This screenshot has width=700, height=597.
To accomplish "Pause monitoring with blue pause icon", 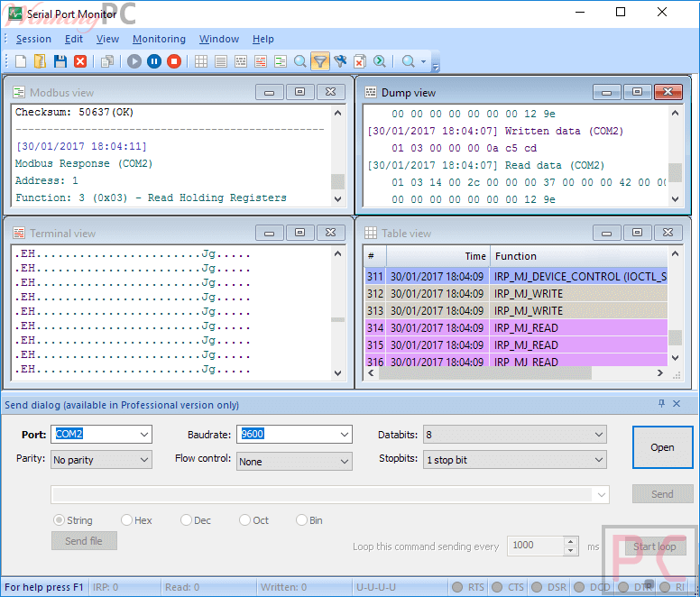I will (154, 61).
